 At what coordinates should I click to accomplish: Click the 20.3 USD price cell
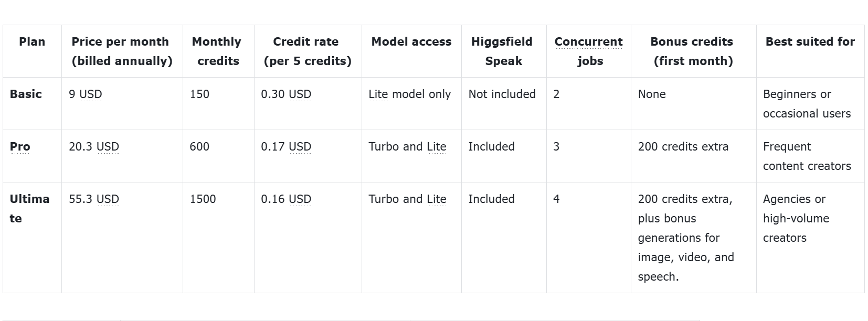point(94,146)
